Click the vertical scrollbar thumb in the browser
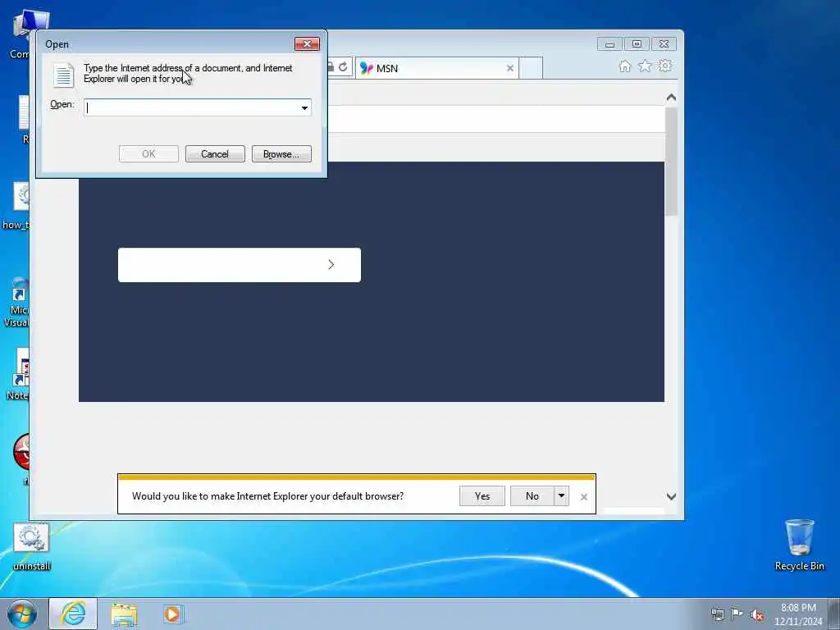The image size is (840, 630). [671, 161]
